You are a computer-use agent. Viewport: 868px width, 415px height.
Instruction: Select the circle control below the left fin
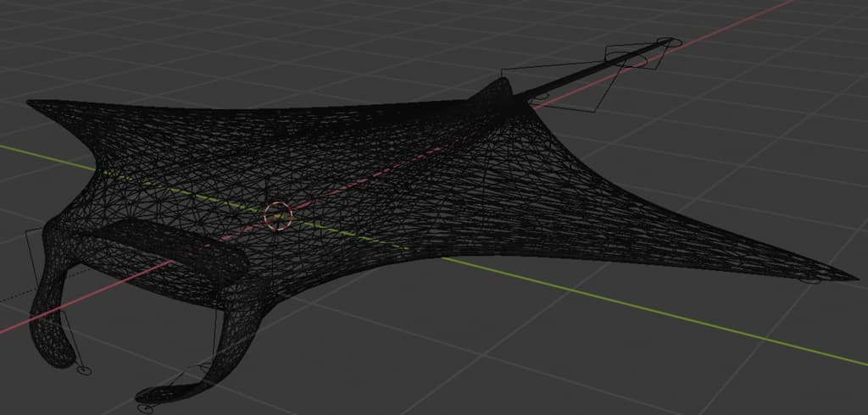tap(84, 370)
